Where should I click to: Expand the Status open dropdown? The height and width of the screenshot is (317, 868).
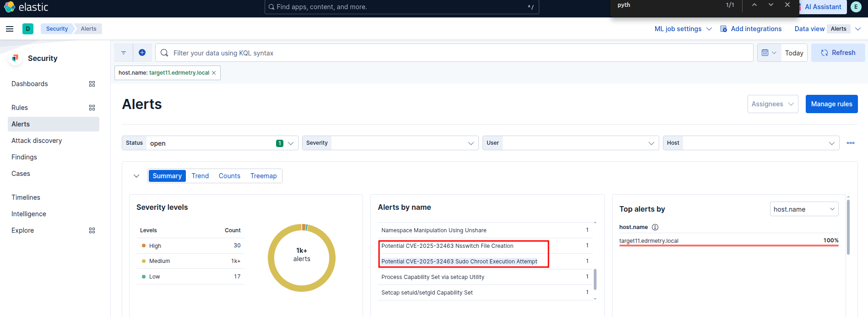(x=290, y=143)
